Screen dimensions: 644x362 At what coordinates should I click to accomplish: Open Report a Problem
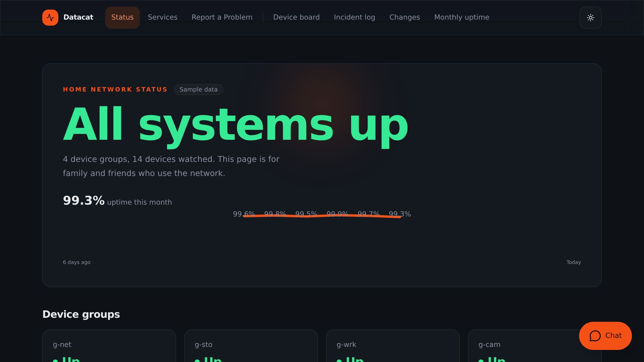pyautogui.click(x=222, y=17)
